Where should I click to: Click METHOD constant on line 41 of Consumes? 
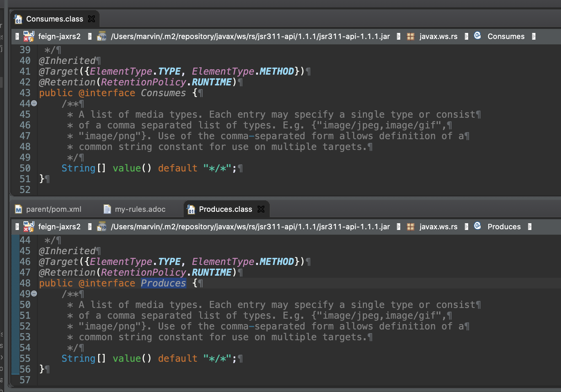click(x=277, y=71)
